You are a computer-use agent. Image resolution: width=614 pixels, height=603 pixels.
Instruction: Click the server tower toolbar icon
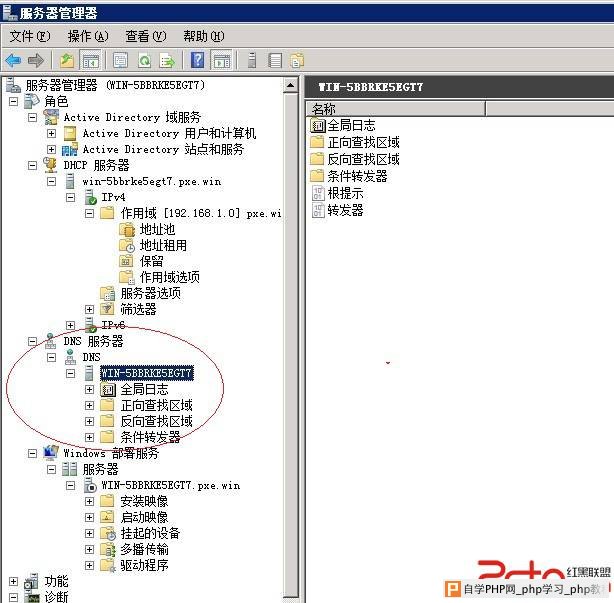point(252,61)
